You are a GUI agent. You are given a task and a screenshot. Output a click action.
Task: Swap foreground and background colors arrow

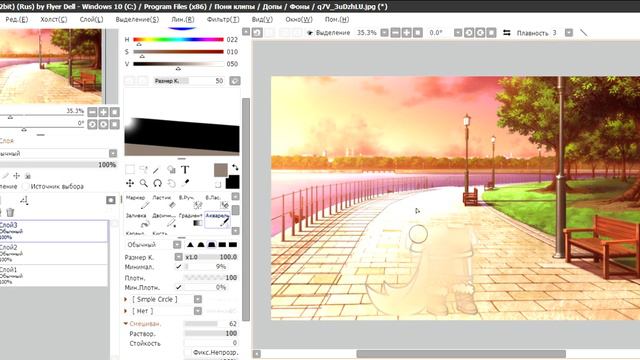tap(235, 167)
